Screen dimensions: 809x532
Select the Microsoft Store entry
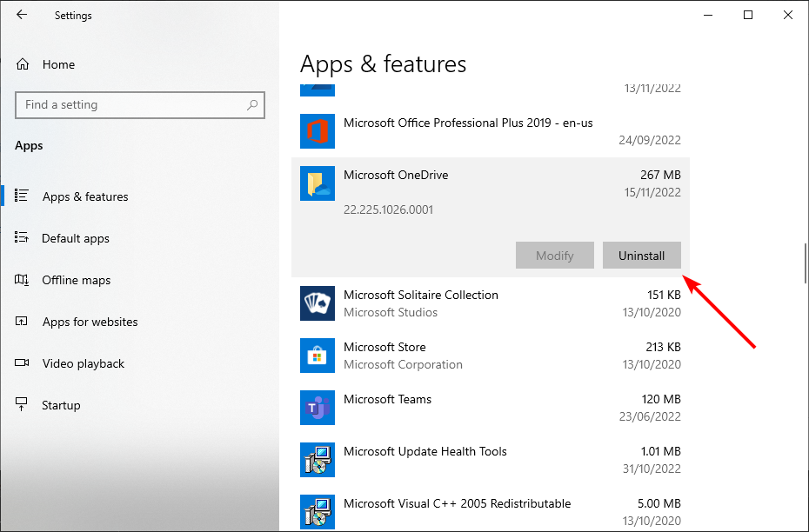coord(490,356)
